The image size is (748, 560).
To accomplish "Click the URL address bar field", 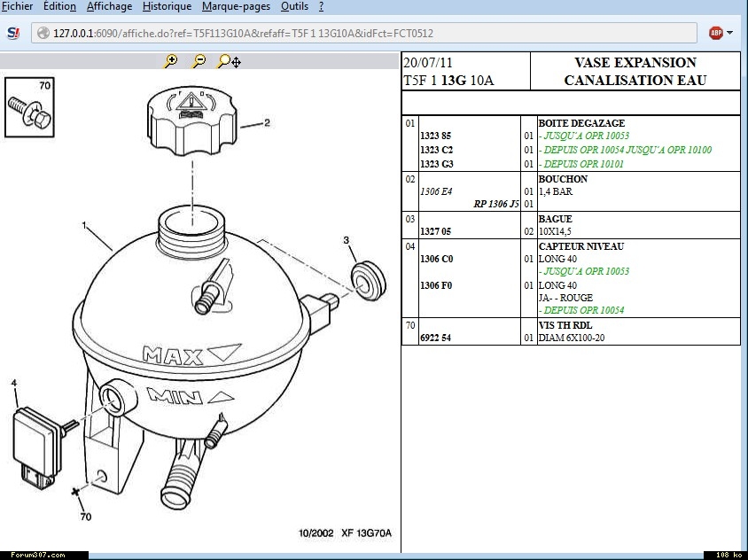I will coord(355,34).
